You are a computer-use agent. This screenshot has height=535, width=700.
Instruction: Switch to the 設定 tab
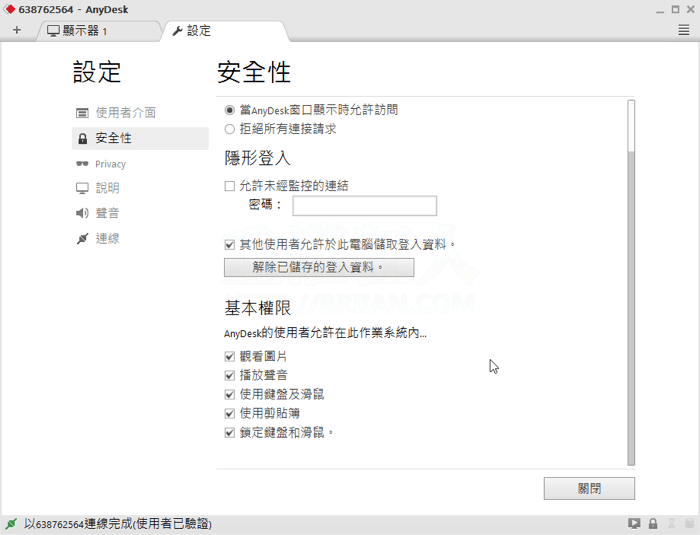198,31
